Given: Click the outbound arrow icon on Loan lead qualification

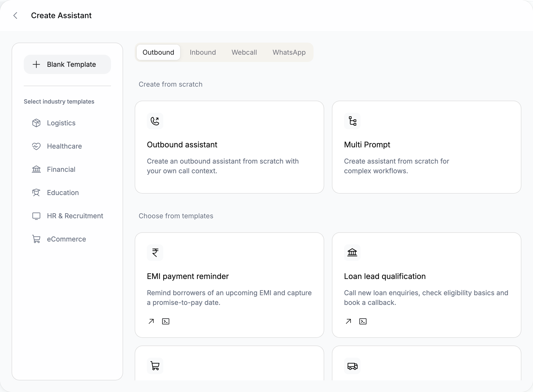Looking at the screenshot, I should tap(348, 321).
